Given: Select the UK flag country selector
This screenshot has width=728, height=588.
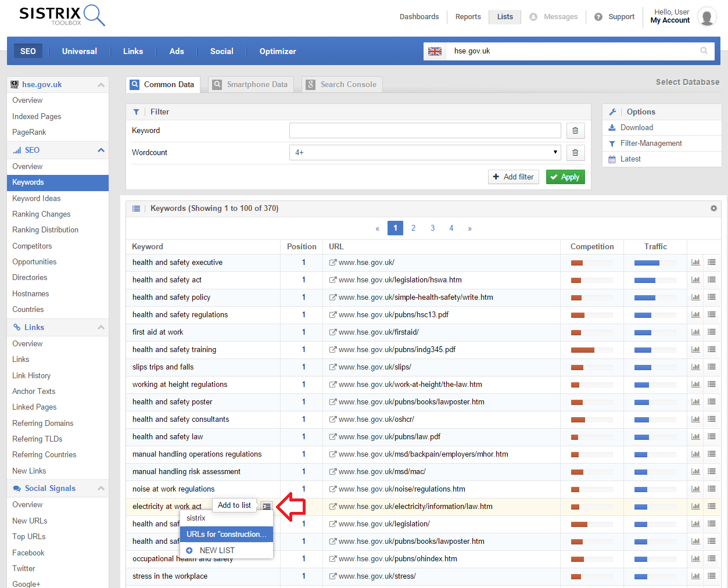Looking at the screenshot, I should pos(435,51).
